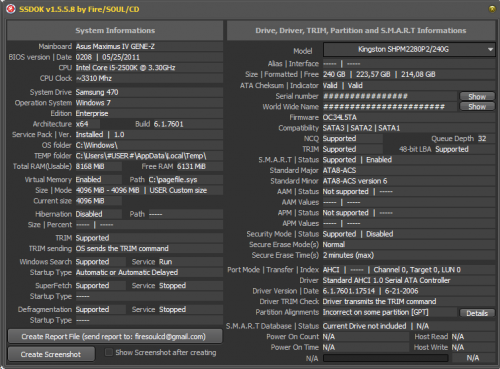The height and width of the screenshot is (369, 500).
Task: Click the Hibernation 'Disabled' value
Action: point(89,214)
